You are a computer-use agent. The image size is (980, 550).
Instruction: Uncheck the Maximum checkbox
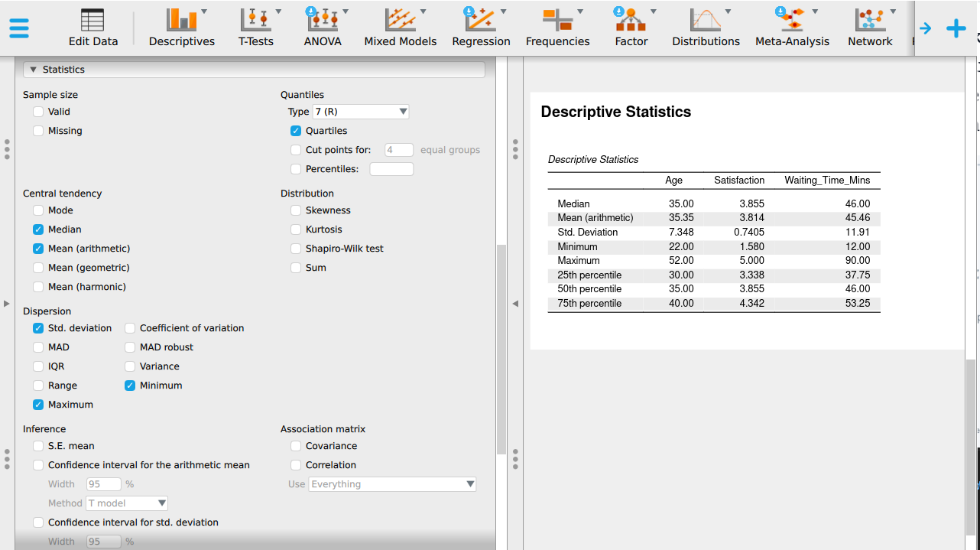tap(38, 405)
